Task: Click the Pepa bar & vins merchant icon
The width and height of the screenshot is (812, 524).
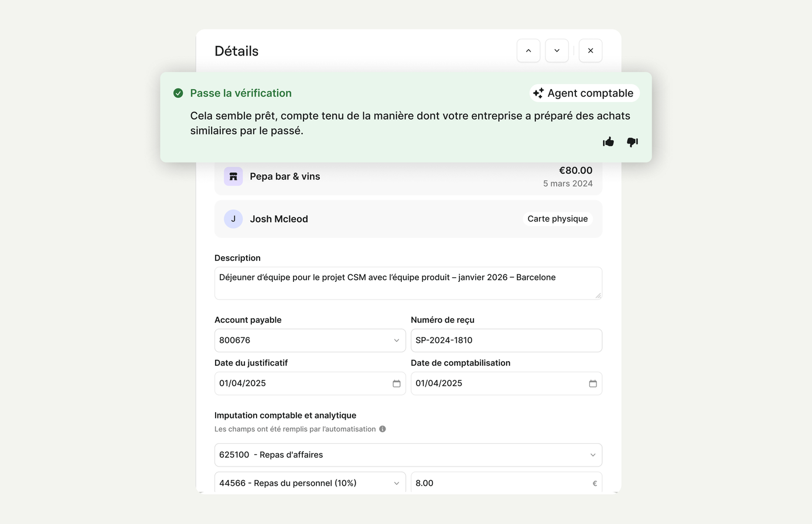Action: point(233,176)
